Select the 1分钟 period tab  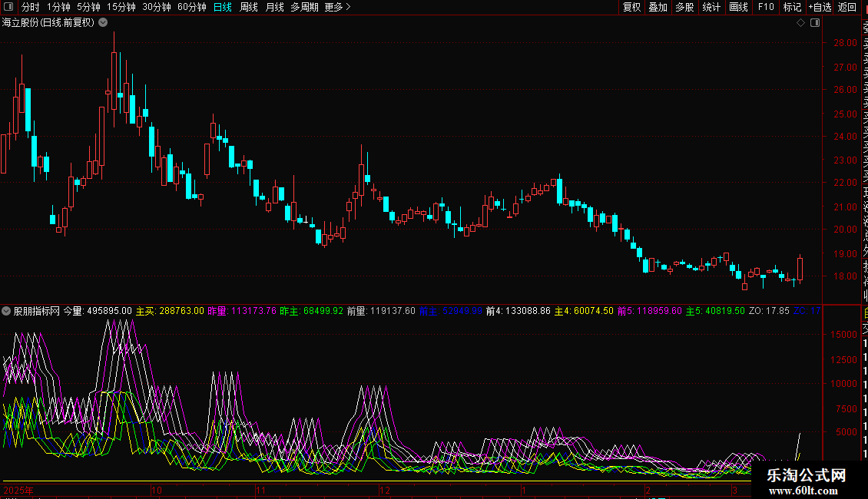click(x=58, y=7)
